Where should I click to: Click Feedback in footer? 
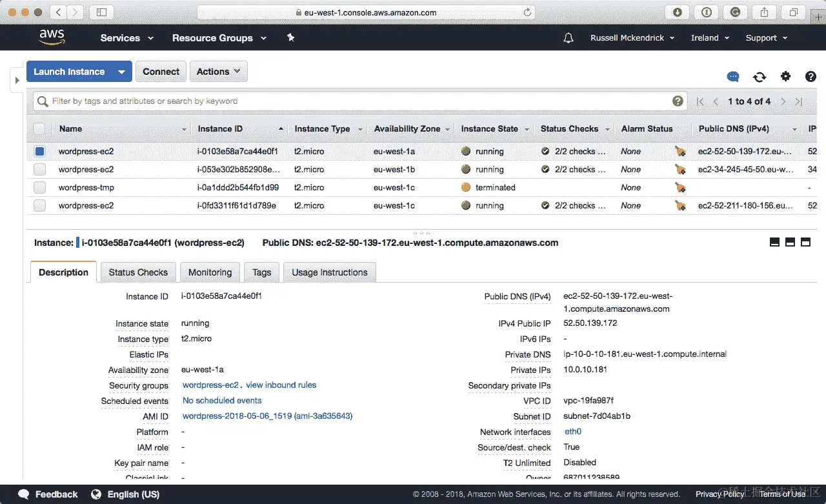48,494
